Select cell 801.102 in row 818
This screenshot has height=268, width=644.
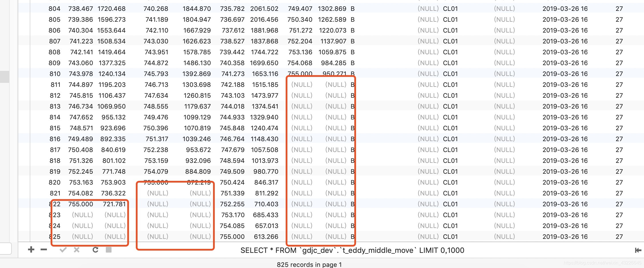click(114, 161)
